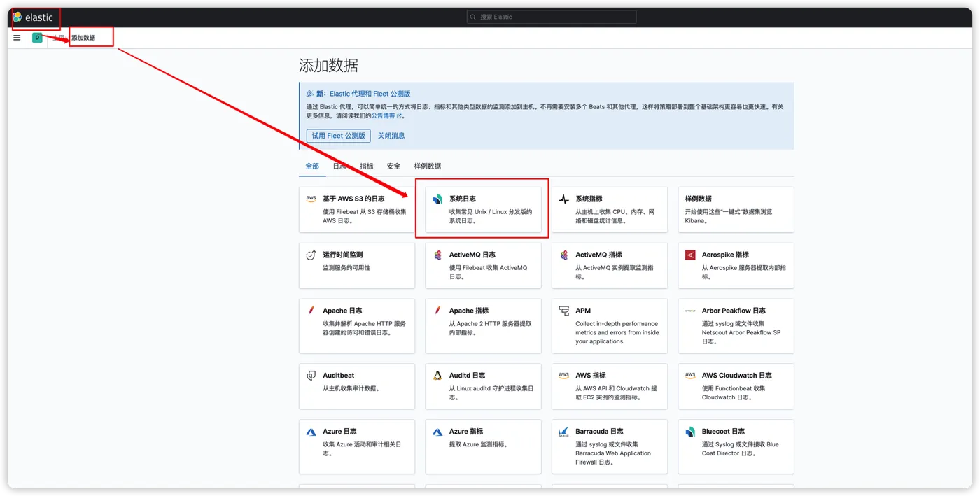This screenshot has height=496, width=980.
Task: Click the AWS icon on S3 日志 card
Action: pos(311,199)
